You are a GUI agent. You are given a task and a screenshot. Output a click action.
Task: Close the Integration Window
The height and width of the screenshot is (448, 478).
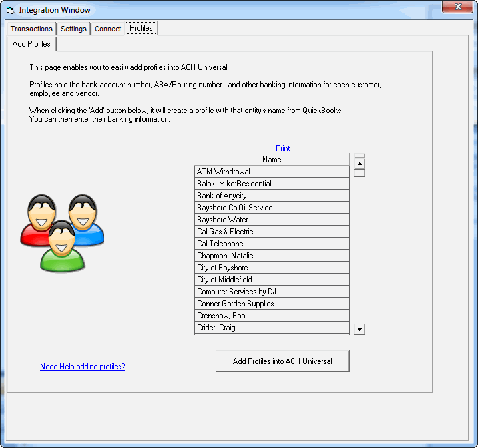coord(457,7)
